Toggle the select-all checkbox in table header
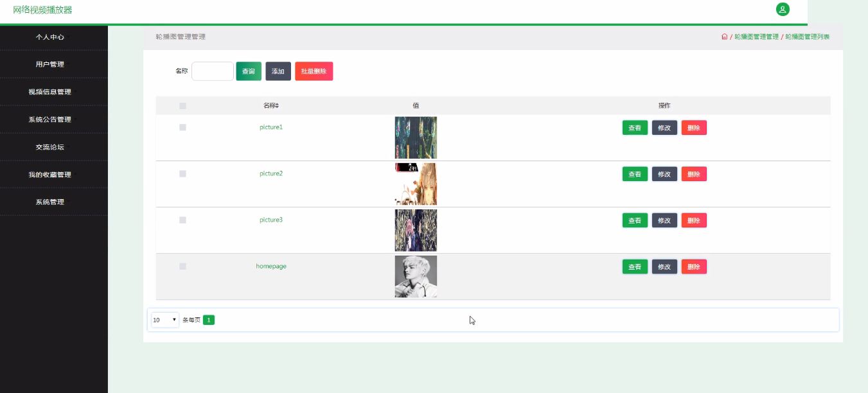Image resolution: width=868 pixels, height=393 pixels. [182, 106]
